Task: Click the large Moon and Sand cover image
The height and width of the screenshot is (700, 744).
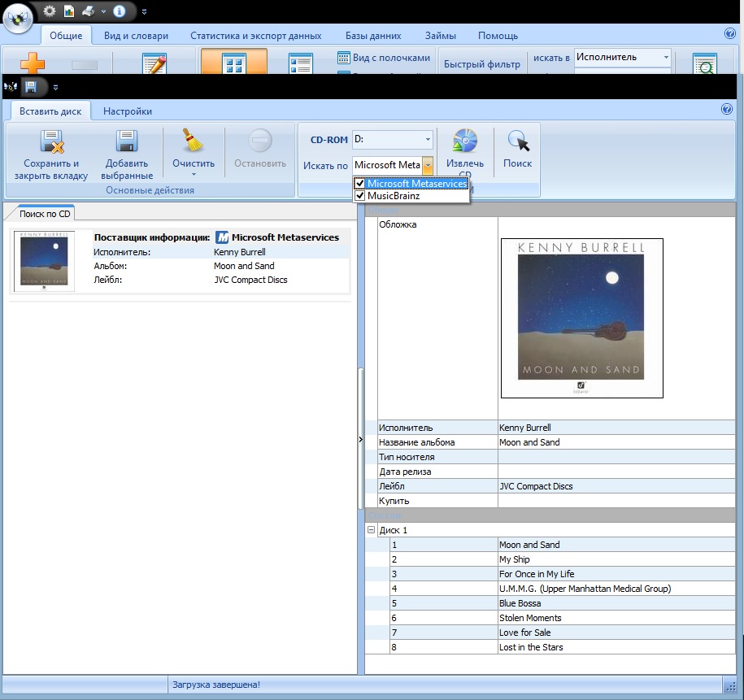Action: click(x=581, y=318)
